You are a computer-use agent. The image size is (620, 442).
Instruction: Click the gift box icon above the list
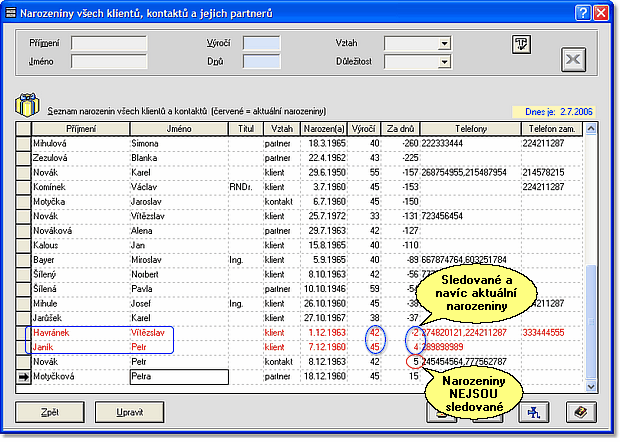(x=27, y=107)
